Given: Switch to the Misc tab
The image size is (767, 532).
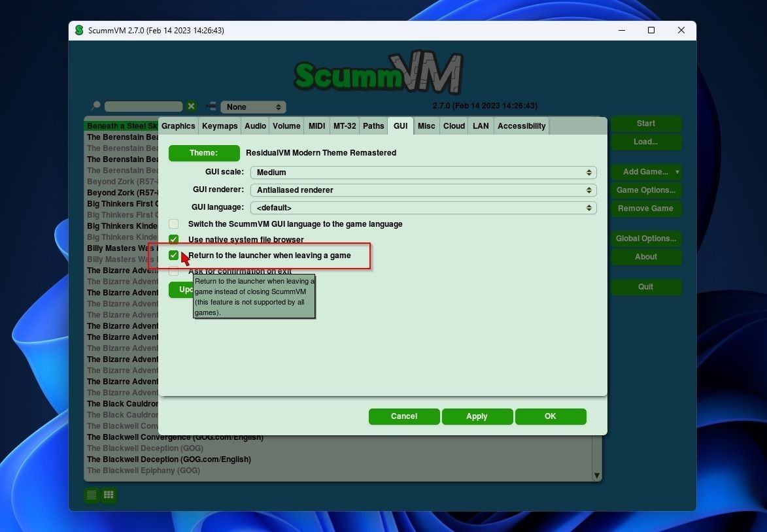Looking at the screenshot, I should (426, 126).
